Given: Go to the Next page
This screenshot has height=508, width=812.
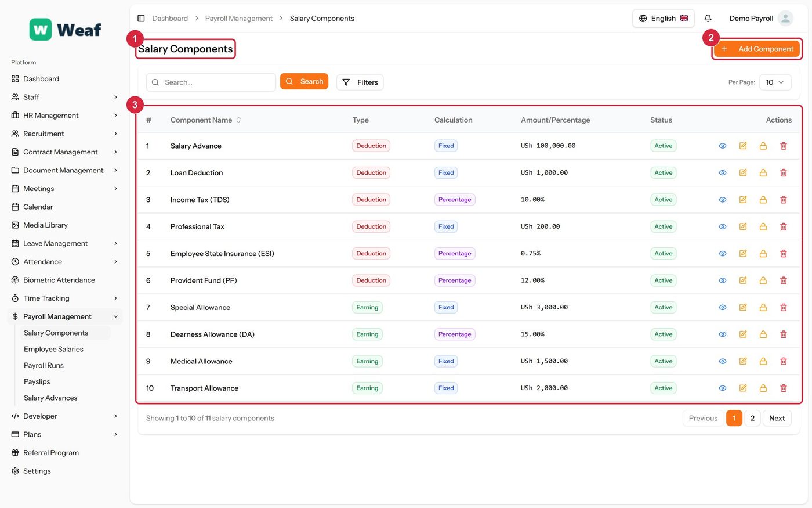Looking at the screenshot, I should pyautogui.click(x=777, y=418).
